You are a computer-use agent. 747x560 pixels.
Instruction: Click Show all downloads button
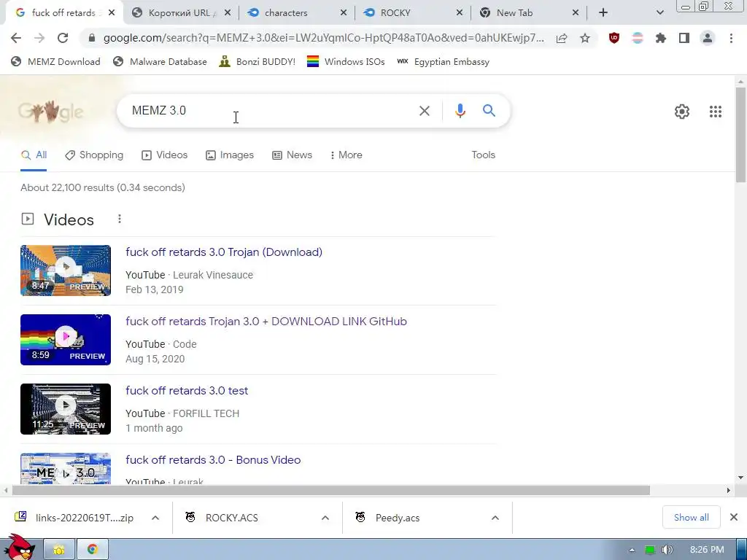(692, 517)
